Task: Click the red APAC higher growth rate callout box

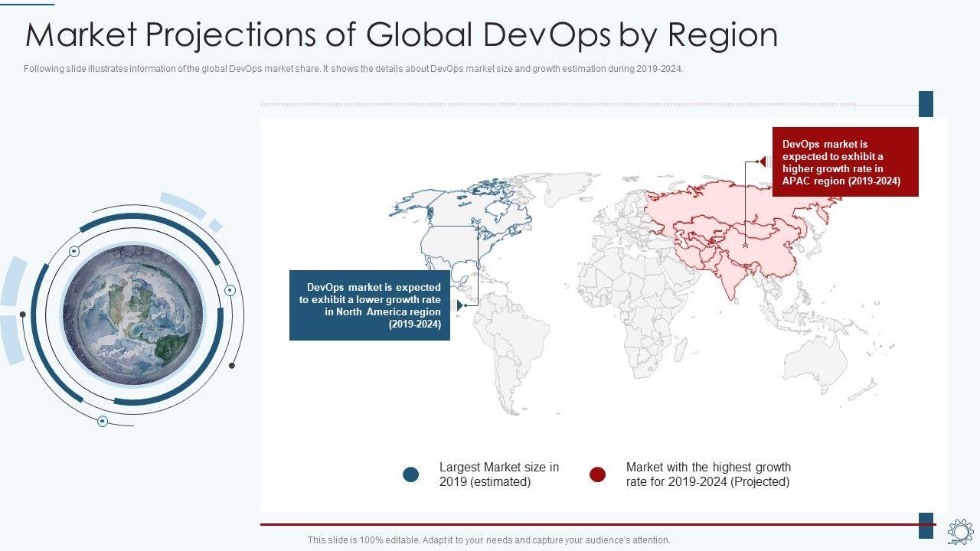Action: [844, 162]
